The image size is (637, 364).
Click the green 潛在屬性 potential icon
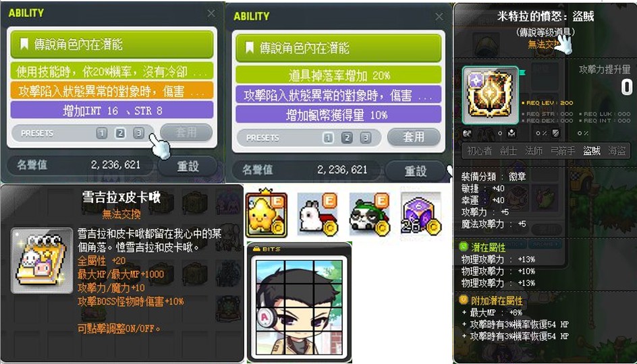click(464, 246)
